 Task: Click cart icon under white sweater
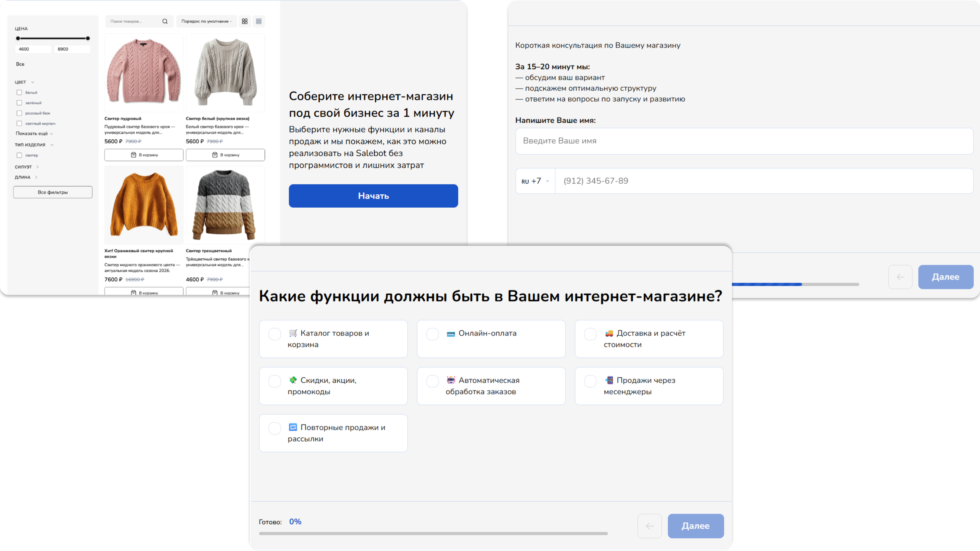pyautogui.click(x=215, y=155)
